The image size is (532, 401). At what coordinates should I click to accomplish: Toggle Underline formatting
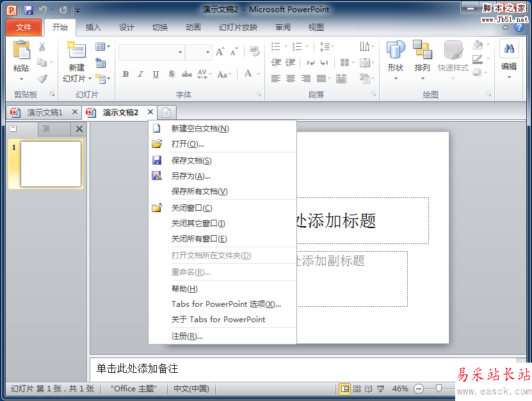click(x=156, y=74)
